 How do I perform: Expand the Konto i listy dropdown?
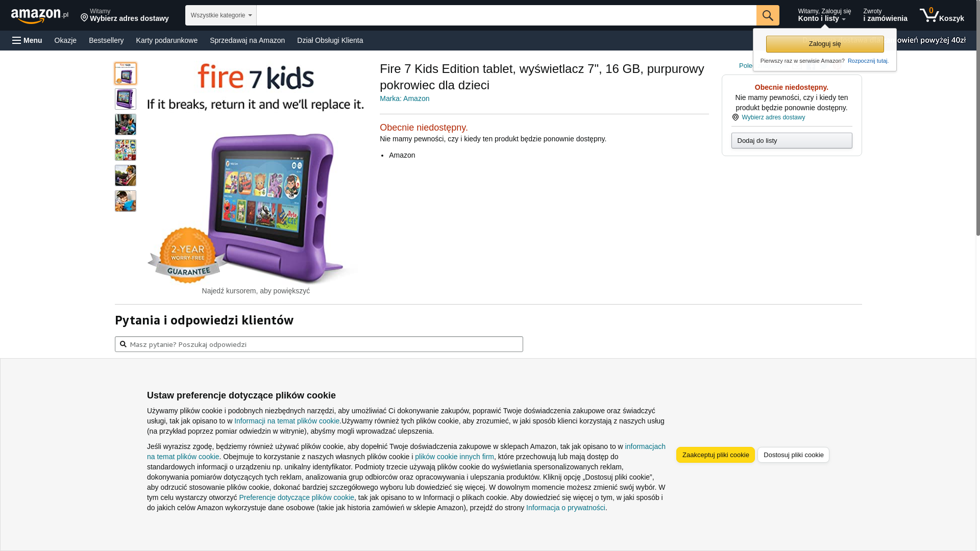coord(824,15)
